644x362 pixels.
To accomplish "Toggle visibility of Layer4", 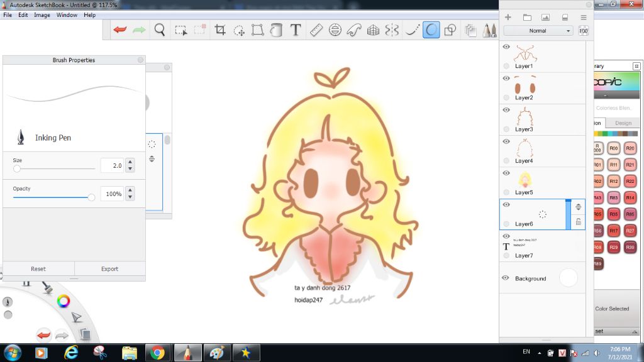I will 506,141.
